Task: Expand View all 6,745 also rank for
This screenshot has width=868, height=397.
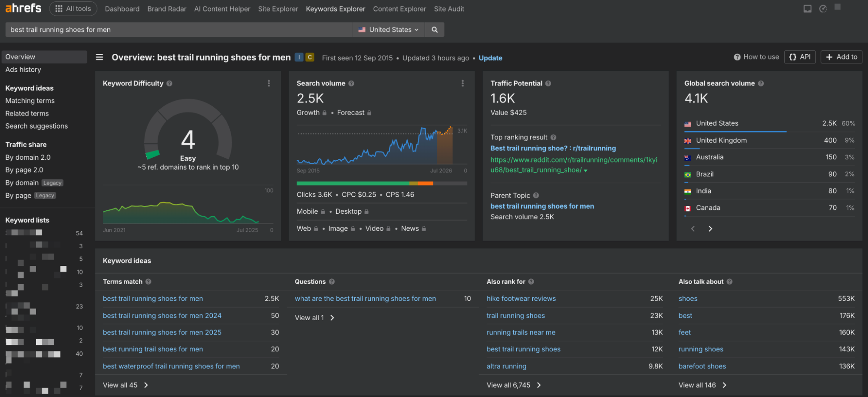Action: coord(514,385)
